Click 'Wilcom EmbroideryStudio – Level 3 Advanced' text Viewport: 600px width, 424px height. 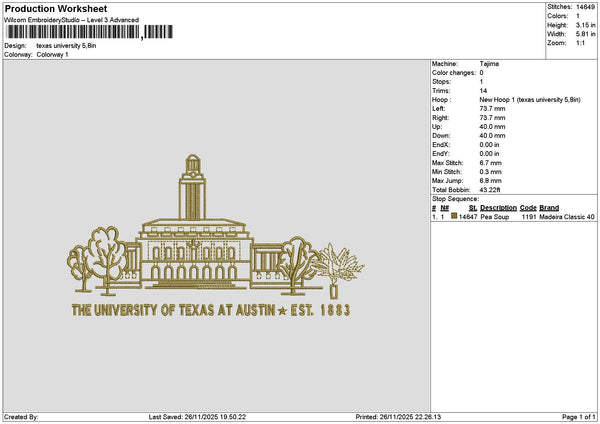(x=72, y=20)
